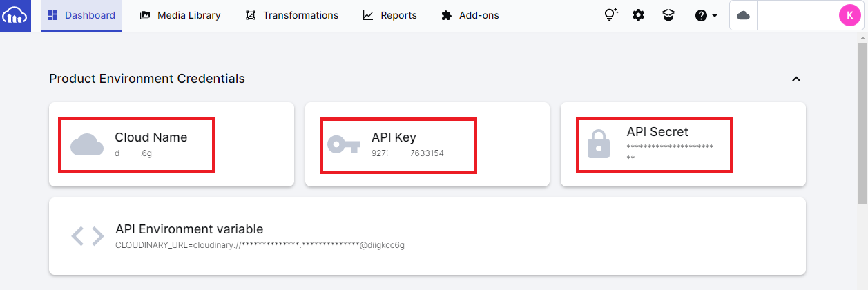Screen dimensions: 868x290
Task: Click the API Key key icon
Action: pyautogui.click(x=344, y=144)
